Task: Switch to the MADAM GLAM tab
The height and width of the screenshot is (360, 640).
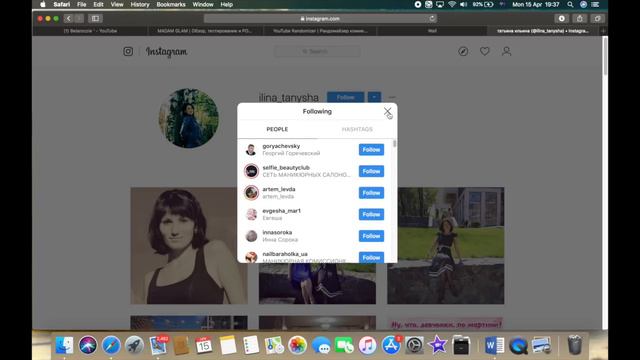Action: point(205,31)
